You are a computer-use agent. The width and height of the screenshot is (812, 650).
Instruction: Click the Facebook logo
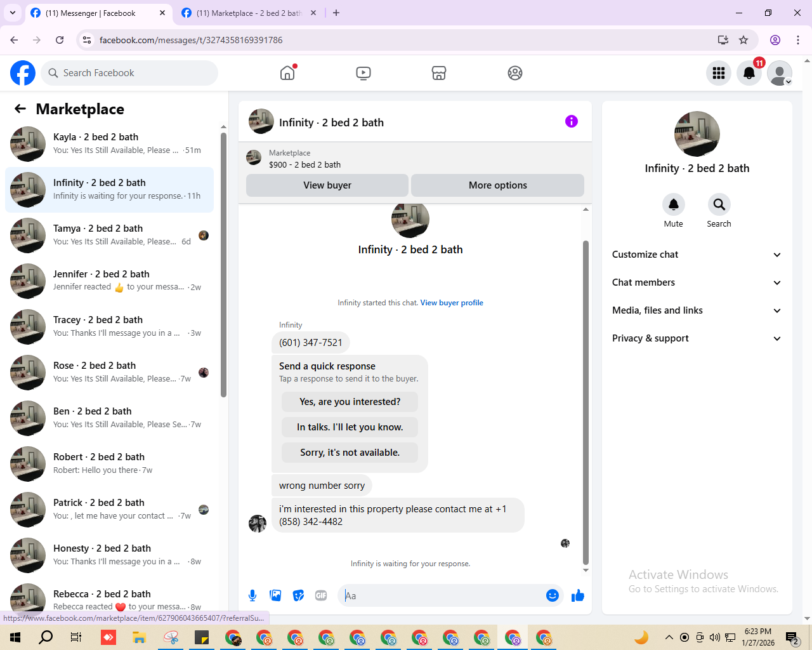coord(23,73)
